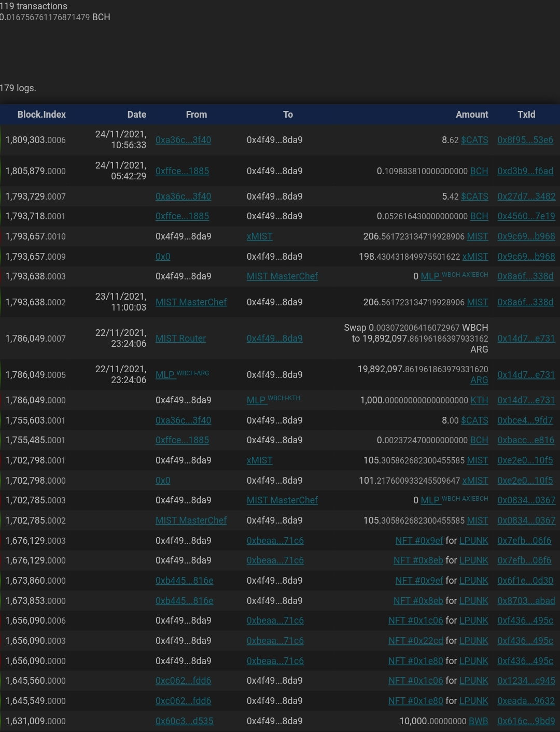The height and width of the screenshot is (732, 560).
Task: Open NFT #0x8eb link in row 1,673,853.0000
Action: click(418, 601)
